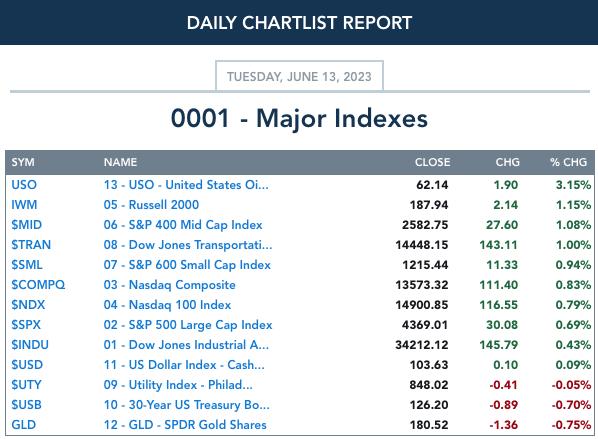Click the 0001 - Major Indexes heading

tap(299, 118)
